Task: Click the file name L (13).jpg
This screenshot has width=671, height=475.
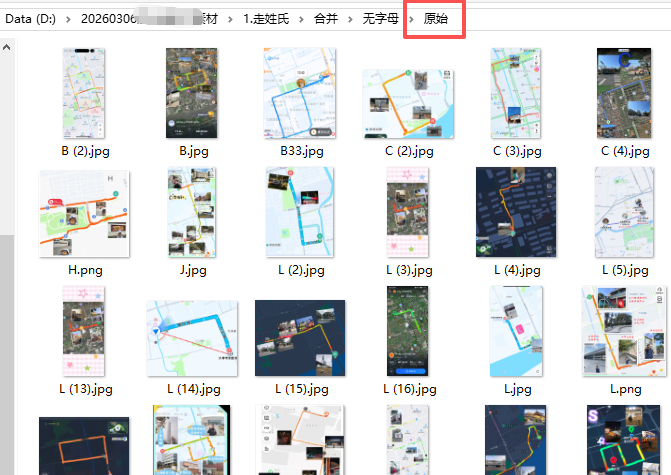Action: [86, 389]
